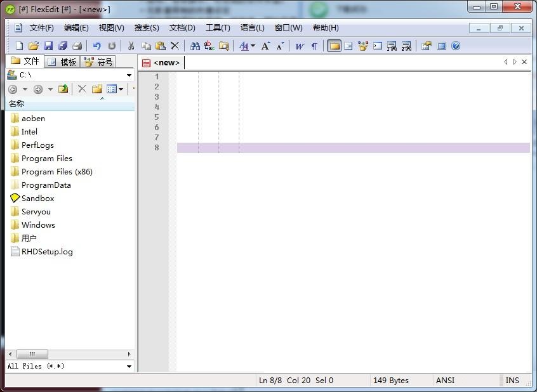Expand the C:\ drive dropdown
The height and width of the screenshot is (392, 537).
coord(129,75)
